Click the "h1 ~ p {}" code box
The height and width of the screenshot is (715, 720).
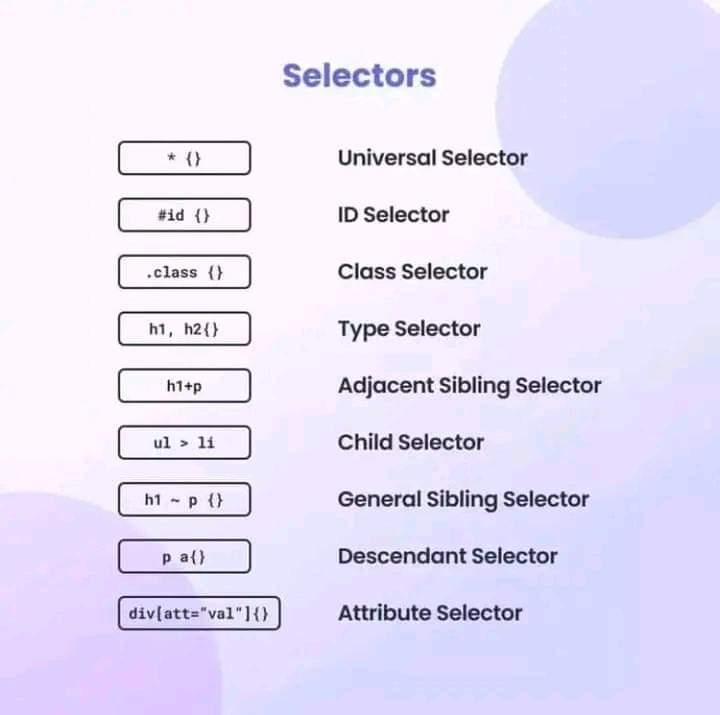coord(185,500)
